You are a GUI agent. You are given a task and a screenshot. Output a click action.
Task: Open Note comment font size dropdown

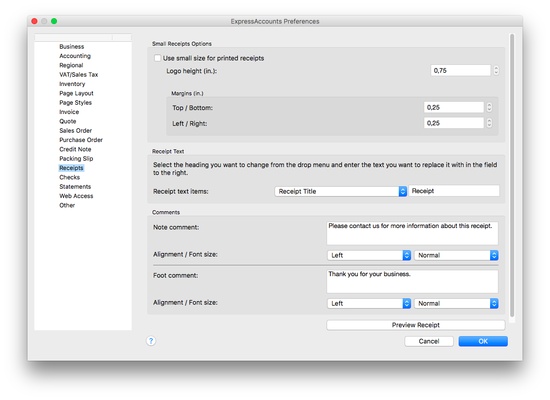point(456,255)
